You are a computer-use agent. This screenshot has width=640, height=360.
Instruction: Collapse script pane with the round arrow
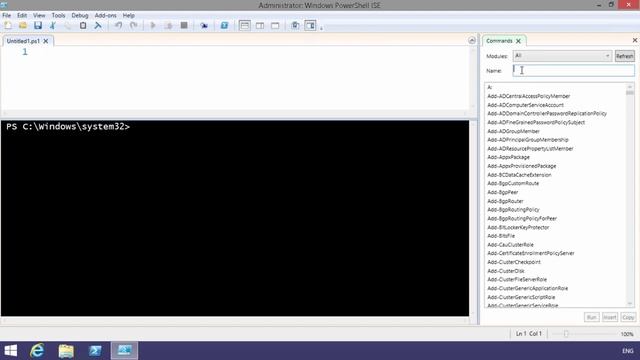(472, 40)
